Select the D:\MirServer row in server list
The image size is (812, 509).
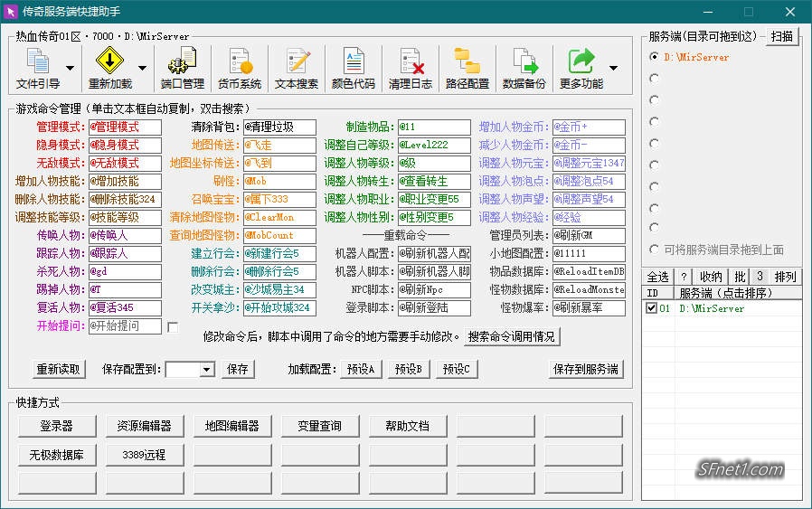(722, 308)
